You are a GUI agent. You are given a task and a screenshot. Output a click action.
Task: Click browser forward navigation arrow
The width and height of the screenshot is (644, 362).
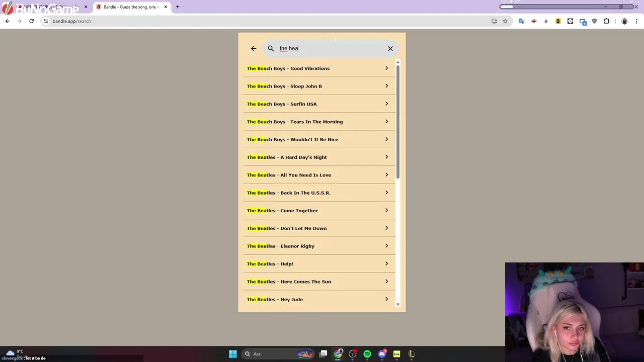(19, 21)
